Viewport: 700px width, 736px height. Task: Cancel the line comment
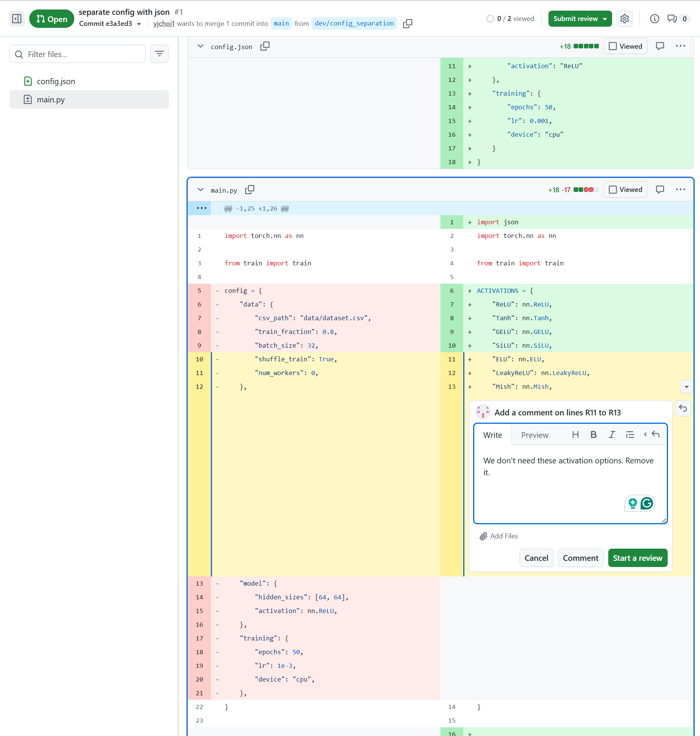pos(536,558)
